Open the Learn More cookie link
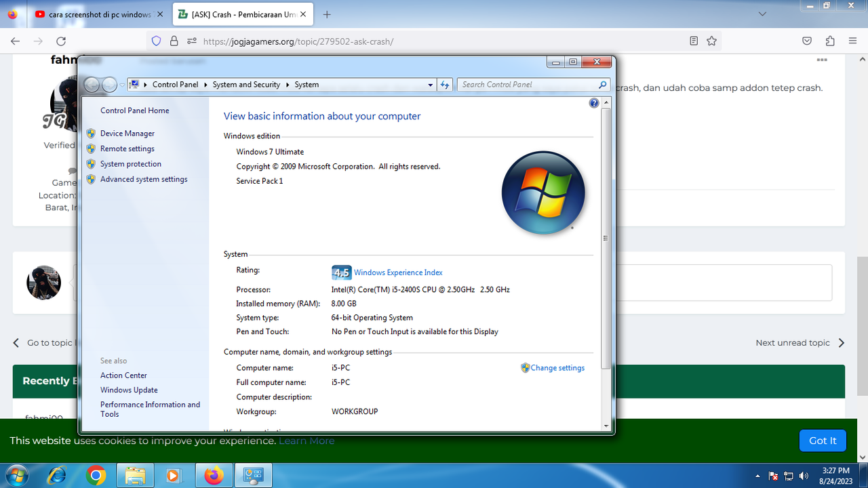 pyautogui.click(x=307, y=441)
